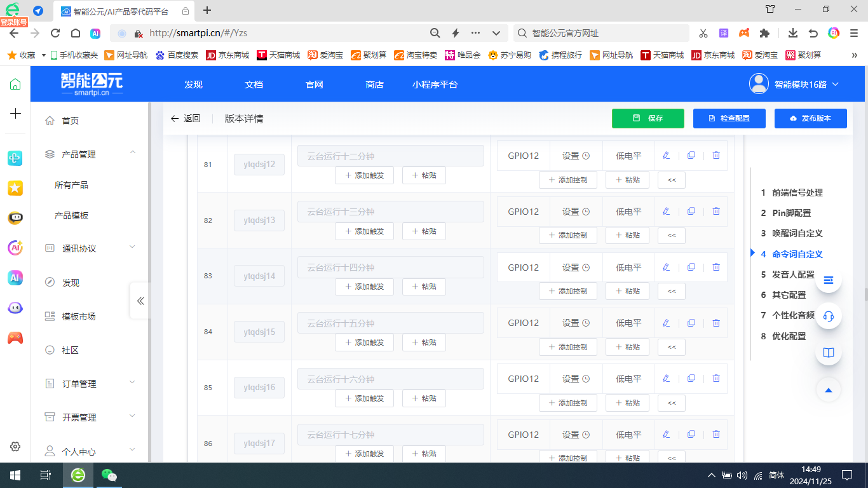Delete row 83 using the trash icon
This screenshot has width=868, height=488.
716,267
